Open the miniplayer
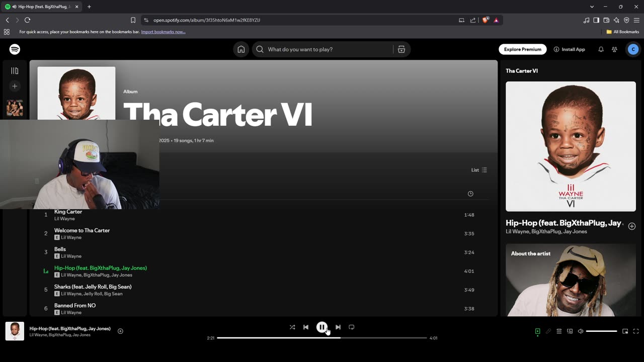This screenshot has height=362, width=644. coord(625,331)
